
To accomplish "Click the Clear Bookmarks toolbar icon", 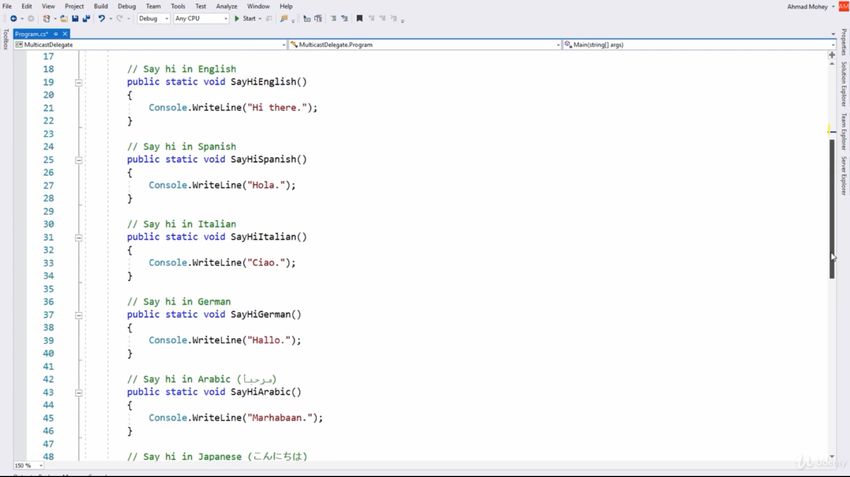I will pos(394,18).
